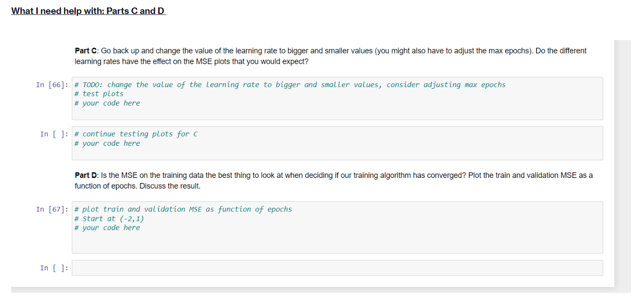Click the 'In [67]:' prompt label

[x=52, y=209]
